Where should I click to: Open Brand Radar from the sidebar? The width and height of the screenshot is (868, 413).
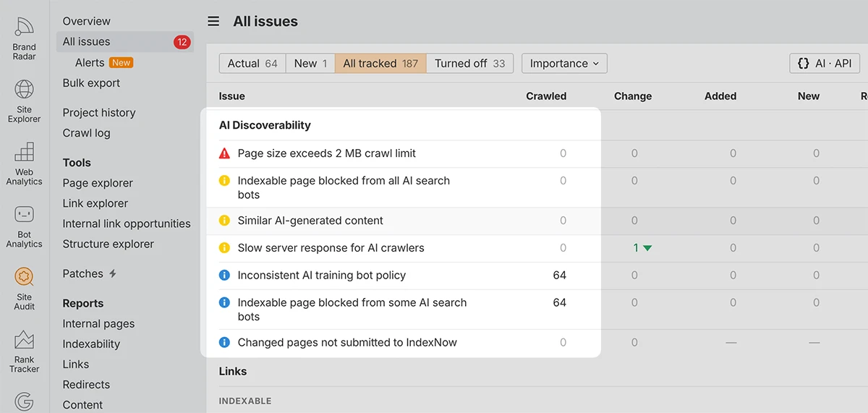coord(24,38)
